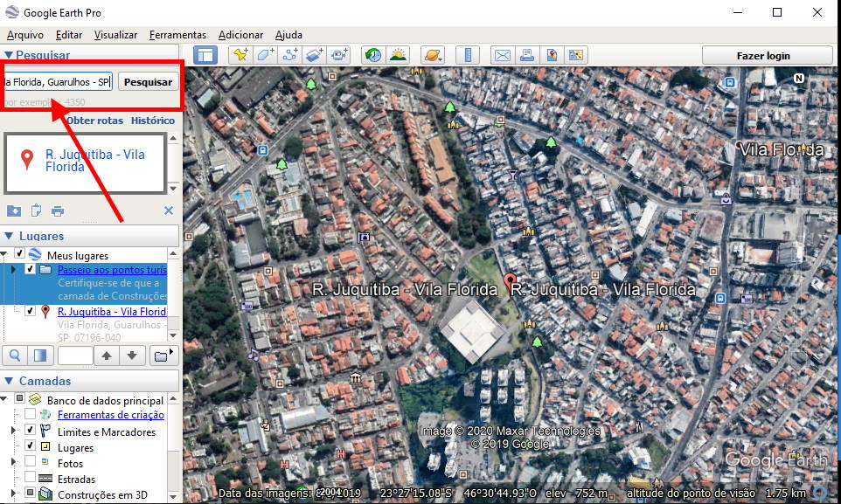Image resolution: width=841 pixels, height=504 pixels.
Task: Save the image using the toolbar icon
Action: tap(552, 55)
